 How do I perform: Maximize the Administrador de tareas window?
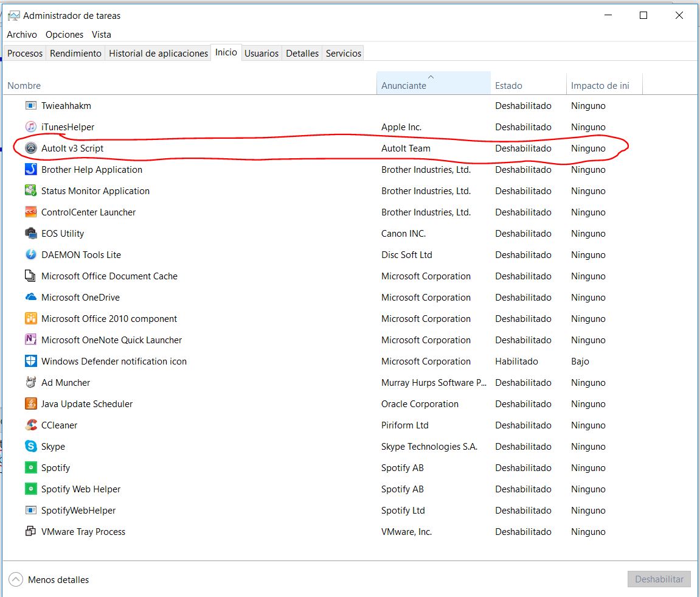click(643, 15)
